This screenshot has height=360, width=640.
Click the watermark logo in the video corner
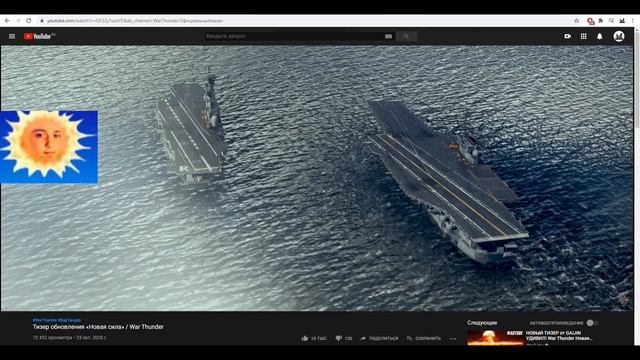623,299
